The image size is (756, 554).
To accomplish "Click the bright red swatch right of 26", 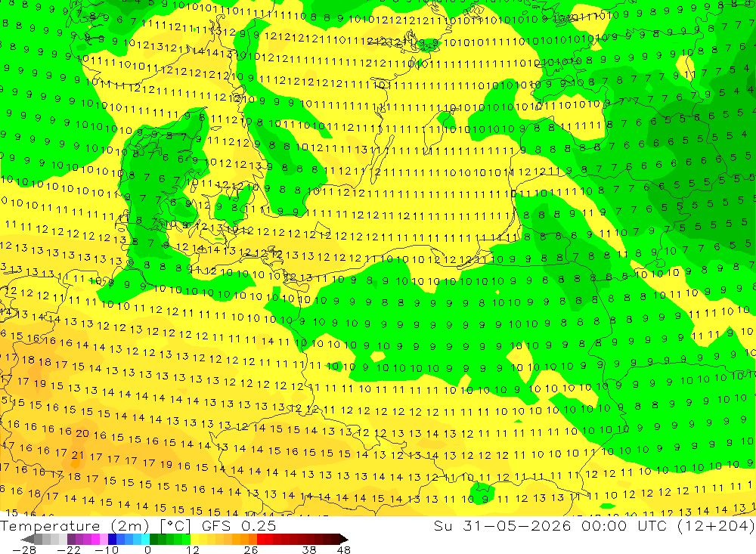I will [261, 540].
